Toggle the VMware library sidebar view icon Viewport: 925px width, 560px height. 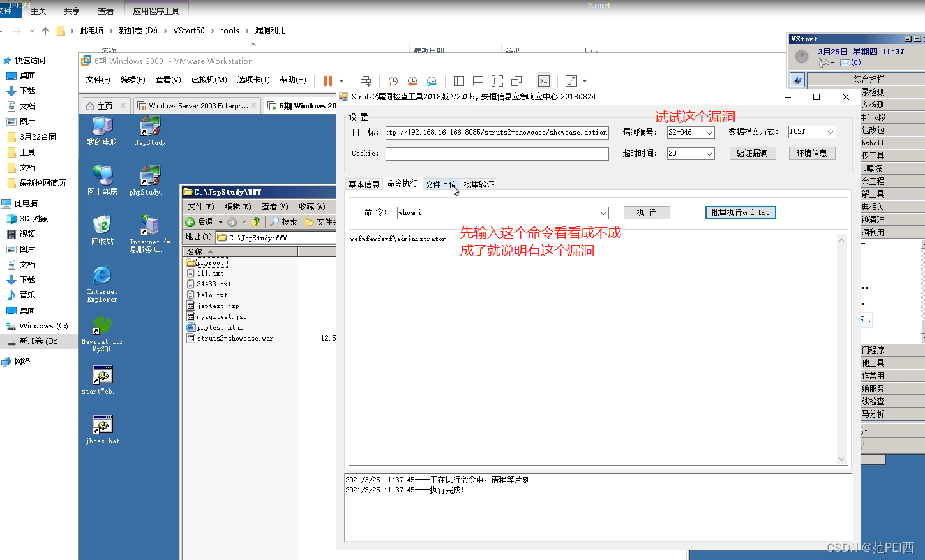[x=459, y=81]
